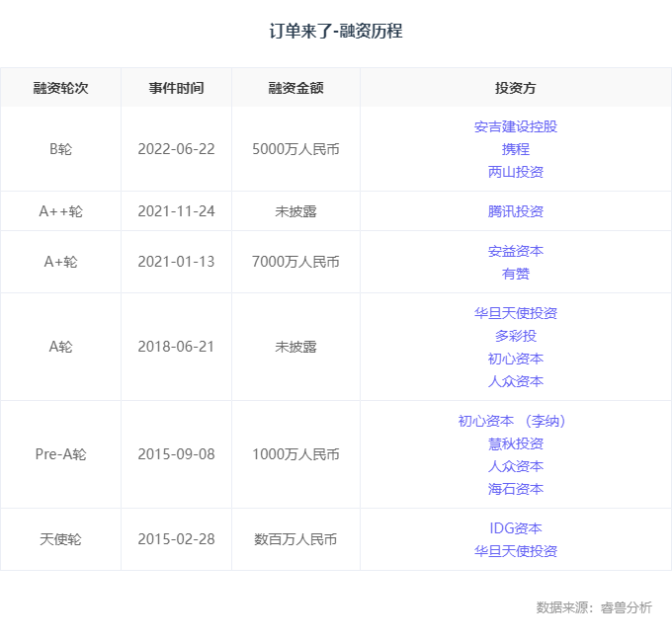Select the A++轮 round cell
The height and width of the screenshot is (643, 672).
tap(60, 211)
